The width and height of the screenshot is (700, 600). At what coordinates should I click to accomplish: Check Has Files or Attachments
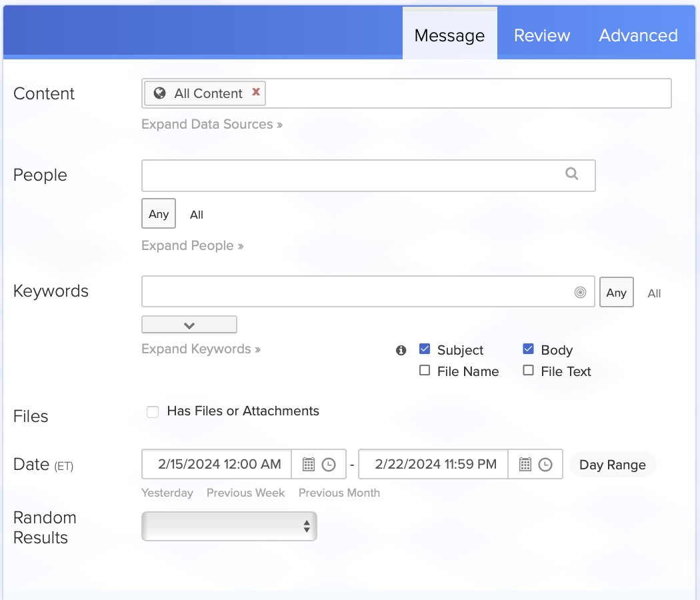(153, 411)
